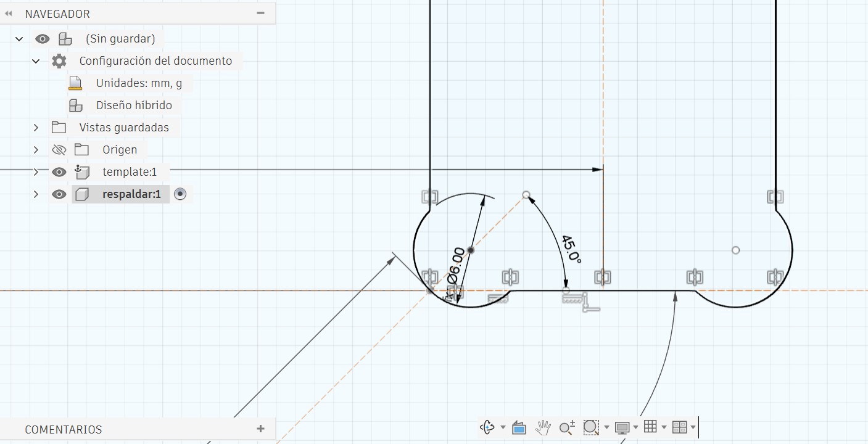Image resolution: width=868 pixels, height=444 pixels.
Task: Select Vistas guardadas label
Action: [124, 128]
